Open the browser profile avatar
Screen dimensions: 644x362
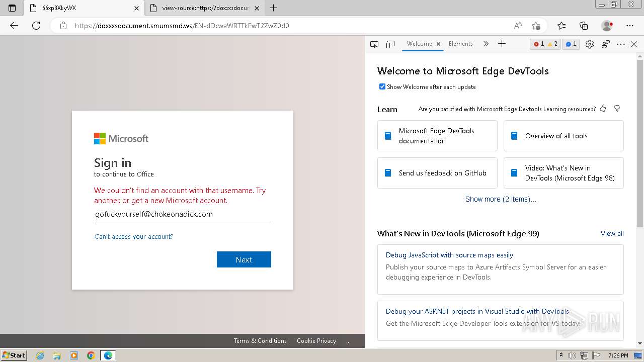[607, 26]
